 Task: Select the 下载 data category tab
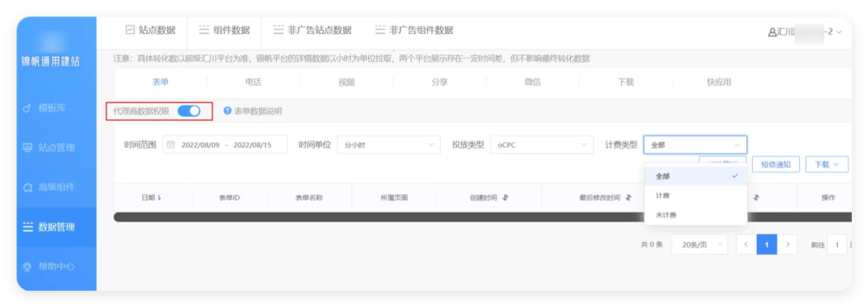tap(625, 82)
